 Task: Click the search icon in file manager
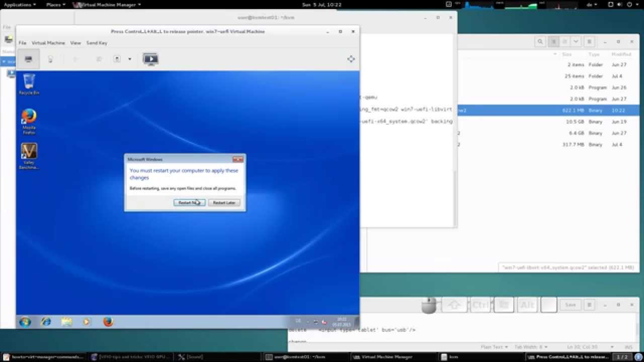pos(540,42)
